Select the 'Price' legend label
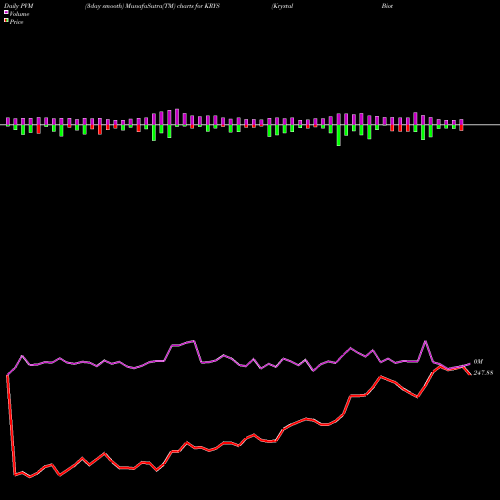The width and height of the screenshot is (500, 500). coord(16,22)
